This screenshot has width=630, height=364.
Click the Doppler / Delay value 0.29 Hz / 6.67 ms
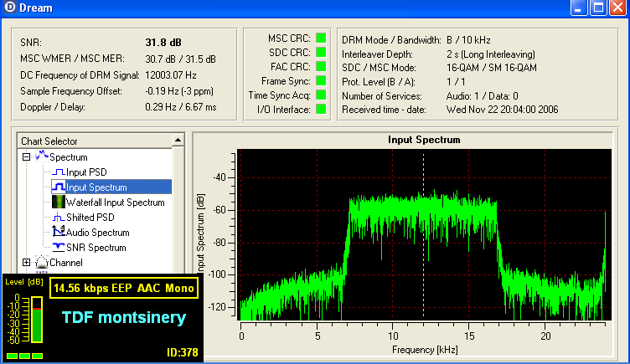[181, 107]
